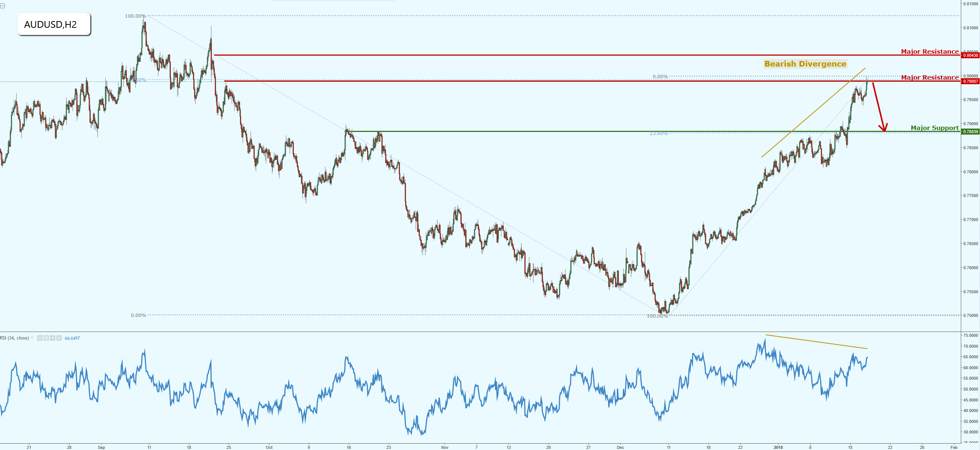Click the 30.0000 RSI axis label
The width and height of the screenshot is (980, 450).
971,432
